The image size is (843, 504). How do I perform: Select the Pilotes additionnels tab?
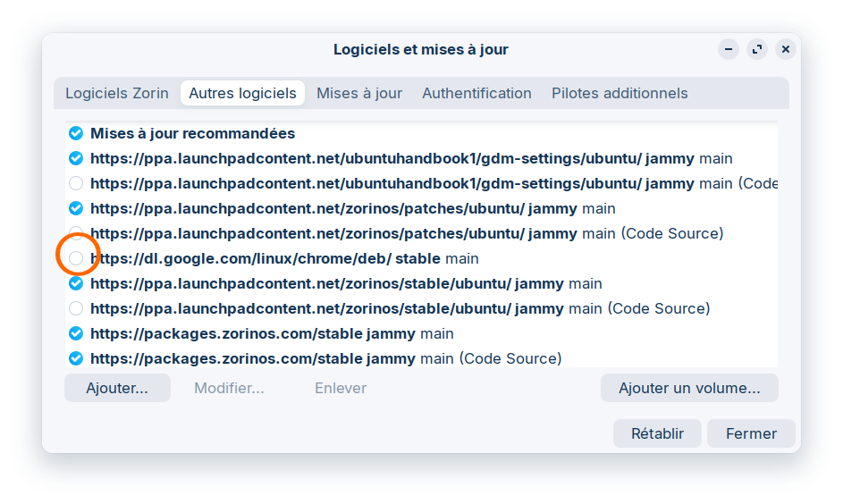click(620, 93)
